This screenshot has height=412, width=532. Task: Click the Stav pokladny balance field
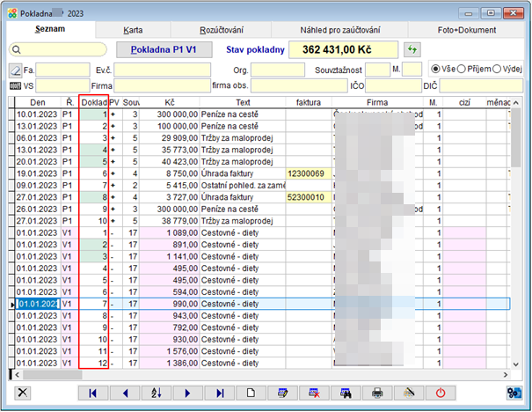[x=343, y=50]
